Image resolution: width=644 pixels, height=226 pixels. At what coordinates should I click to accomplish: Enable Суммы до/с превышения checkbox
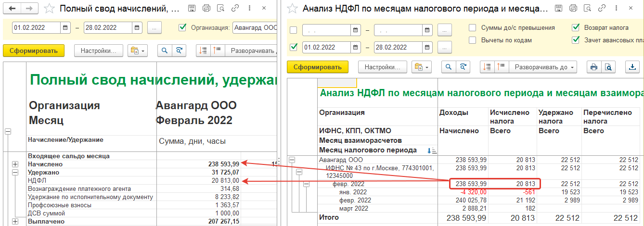point(473,28)
